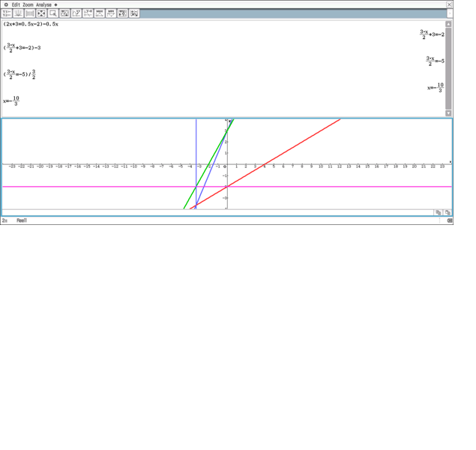
Task: Click the (2x+3=0.5x-2)-0.5x input line
Action: (31, 24)
